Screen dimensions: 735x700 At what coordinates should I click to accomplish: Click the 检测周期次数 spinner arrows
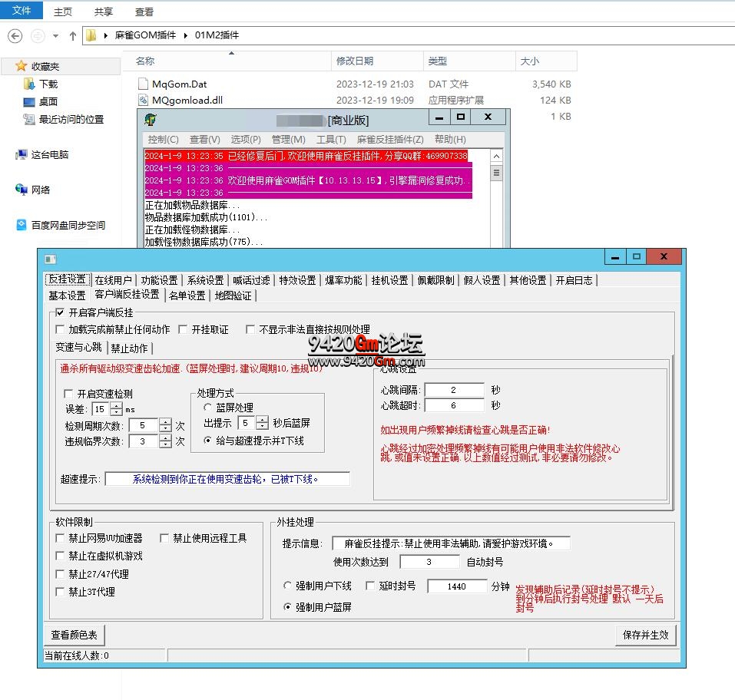coord(165,425)
